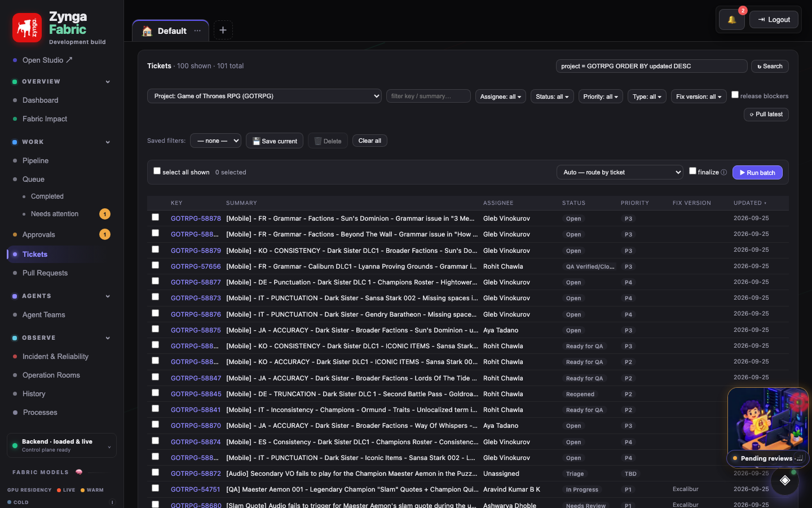This screenshot has width=812, height=508.
Task: Save the current filter
Action: pyautogui.click(x=275, y=141)
